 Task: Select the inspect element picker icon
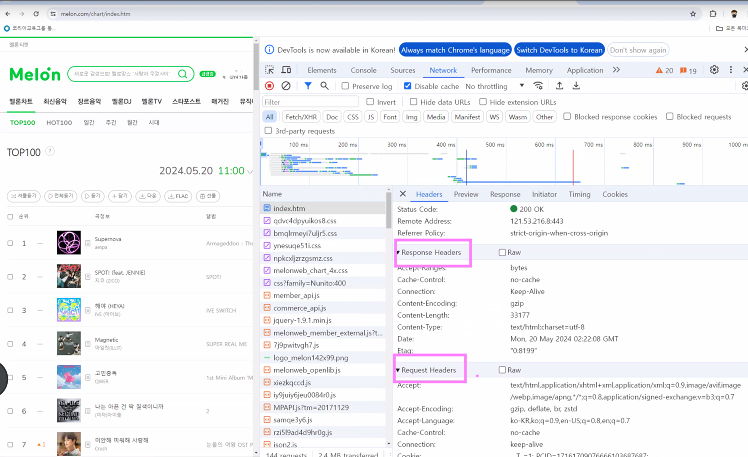click(270, 70)
